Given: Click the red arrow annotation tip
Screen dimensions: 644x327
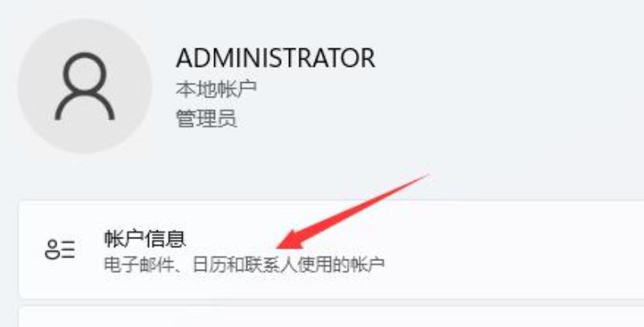Looking at the screenshot, I should (x=279, y=247).
